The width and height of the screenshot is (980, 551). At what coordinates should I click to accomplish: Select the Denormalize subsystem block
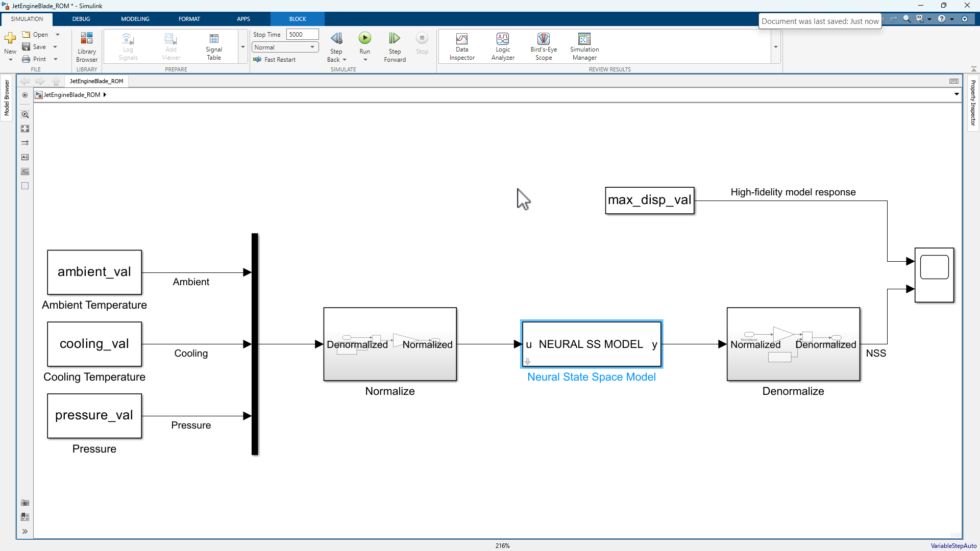793,344
